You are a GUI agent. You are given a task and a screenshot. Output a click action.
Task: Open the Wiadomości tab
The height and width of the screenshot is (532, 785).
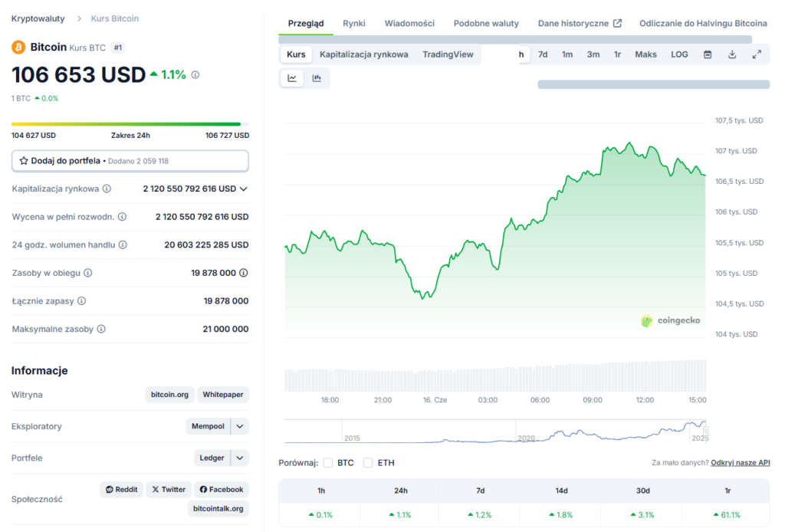coord(409,24)
